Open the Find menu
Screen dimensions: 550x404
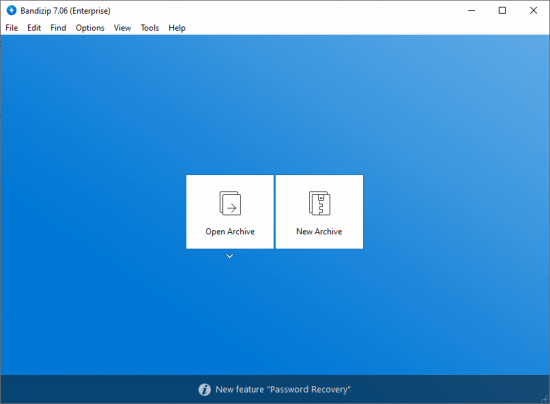(58, 28)
